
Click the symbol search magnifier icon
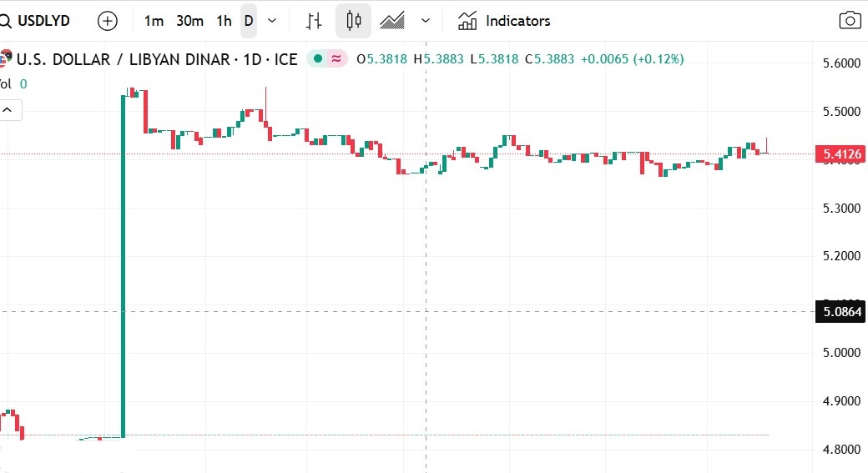click(4, 21)
